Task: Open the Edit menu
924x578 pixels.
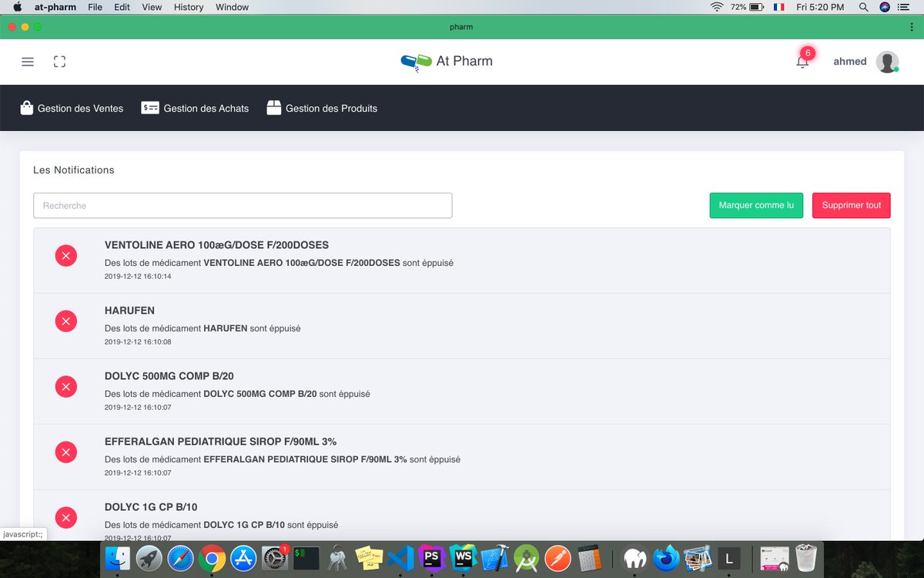Action: [x=122, y=7]
